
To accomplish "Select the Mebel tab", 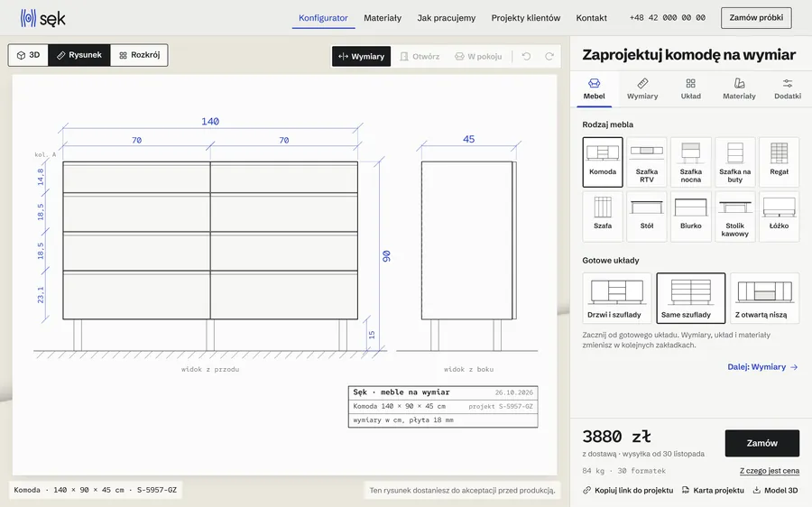I will coord(594,89).
